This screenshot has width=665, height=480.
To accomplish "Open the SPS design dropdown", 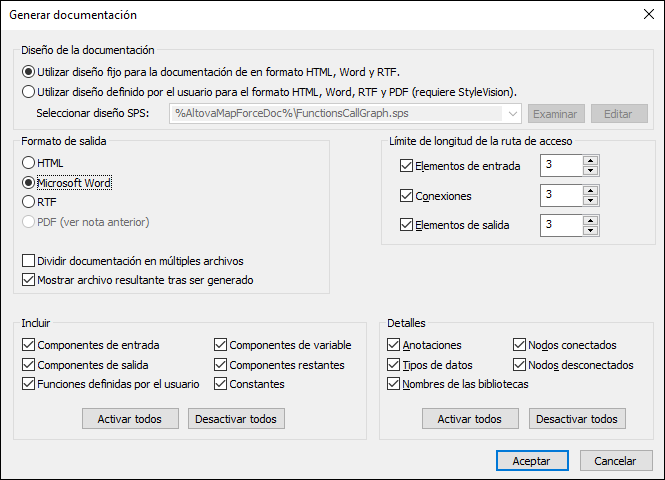I will [x=514, y=113].
